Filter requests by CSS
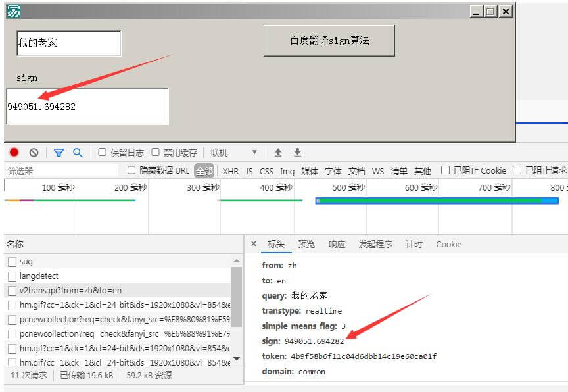 click(x=266, y=171)
